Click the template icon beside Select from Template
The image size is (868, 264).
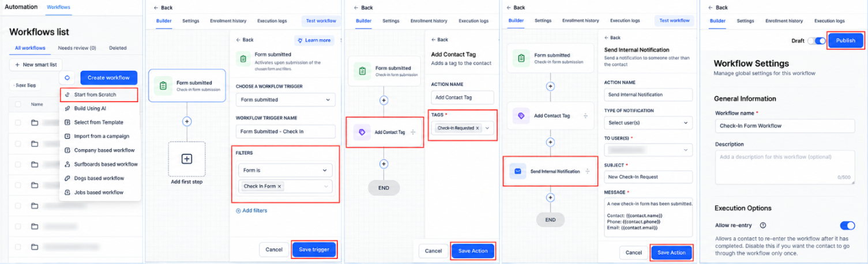tap(67, 122)
